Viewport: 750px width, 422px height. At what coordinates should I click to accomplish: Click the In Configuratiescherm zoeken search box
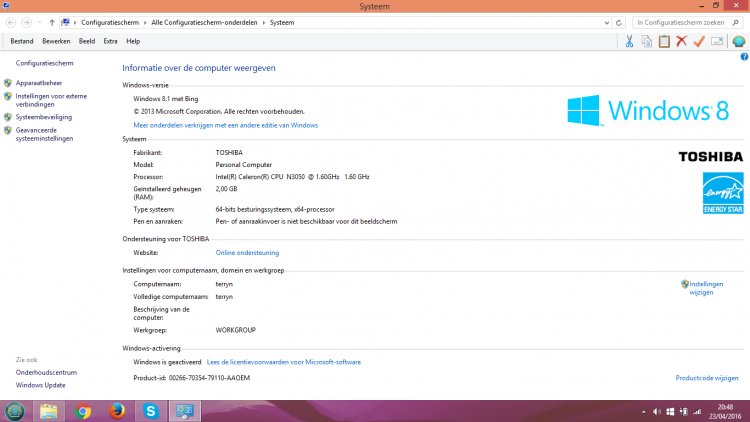click(681, 21)
